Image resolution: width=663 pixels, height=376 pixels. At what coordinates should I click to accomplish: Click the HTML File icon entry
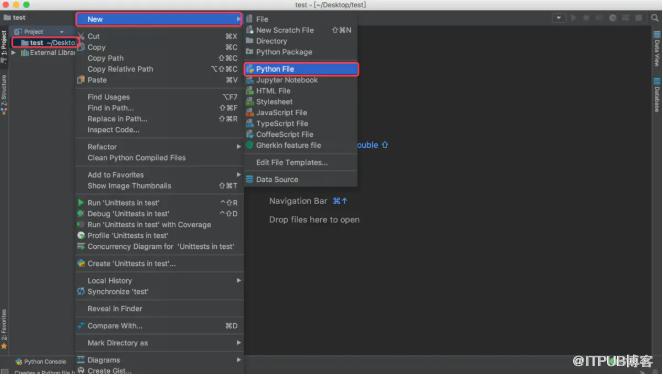point(250,91)
